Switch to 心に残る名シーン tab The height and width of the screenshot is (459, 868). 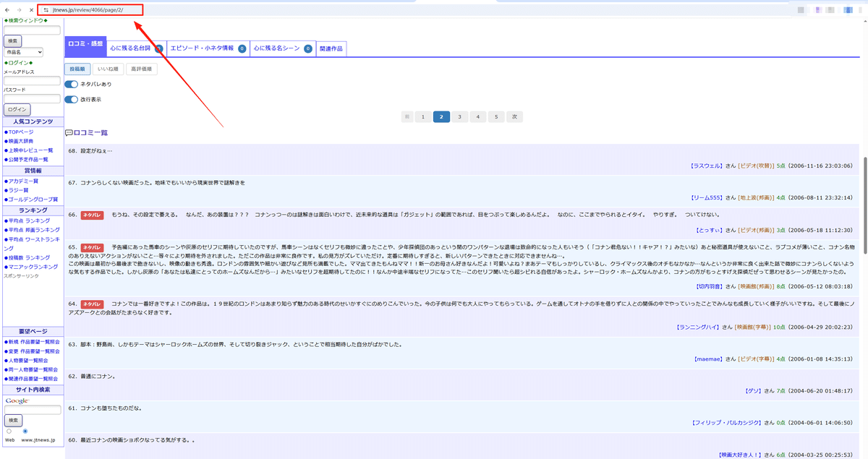[x=283, y=48]
